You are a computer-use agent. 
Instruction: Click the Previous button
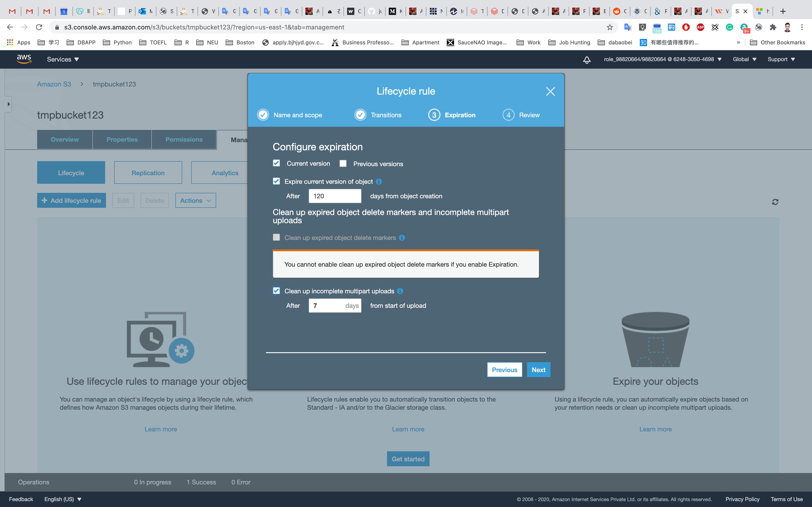point(504,370)
